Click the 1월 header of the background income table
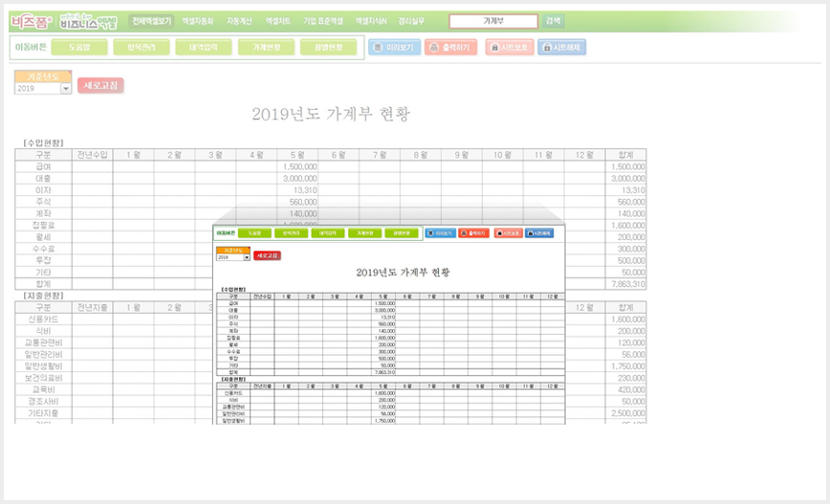Viewport: 830px width, 504px height. pyautogui.click(x=134, y=155)
